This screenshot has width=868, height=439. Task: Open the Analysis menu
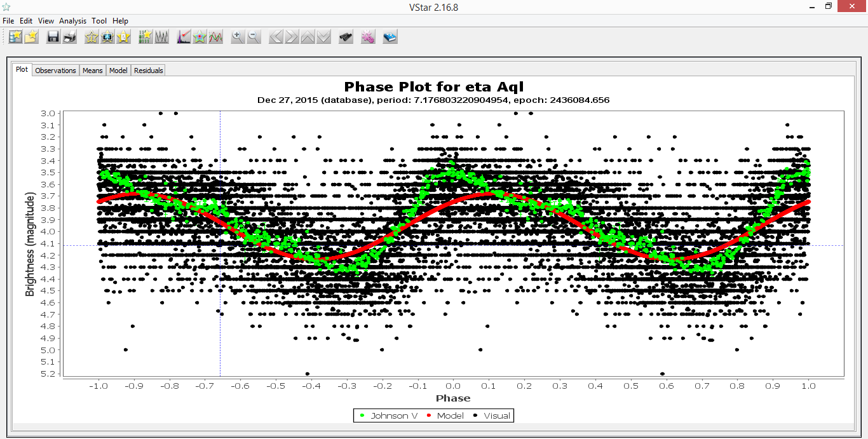72,21
